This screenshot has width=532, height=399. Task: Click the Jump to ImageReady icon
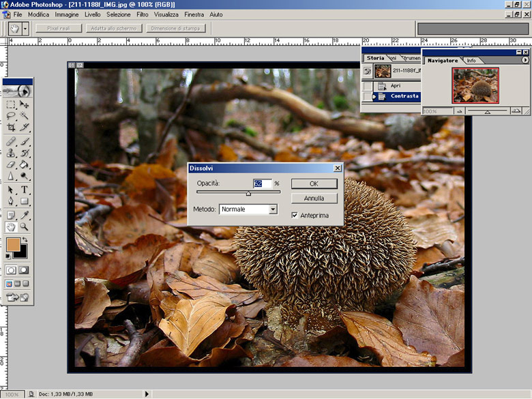(x=18, y=297)
